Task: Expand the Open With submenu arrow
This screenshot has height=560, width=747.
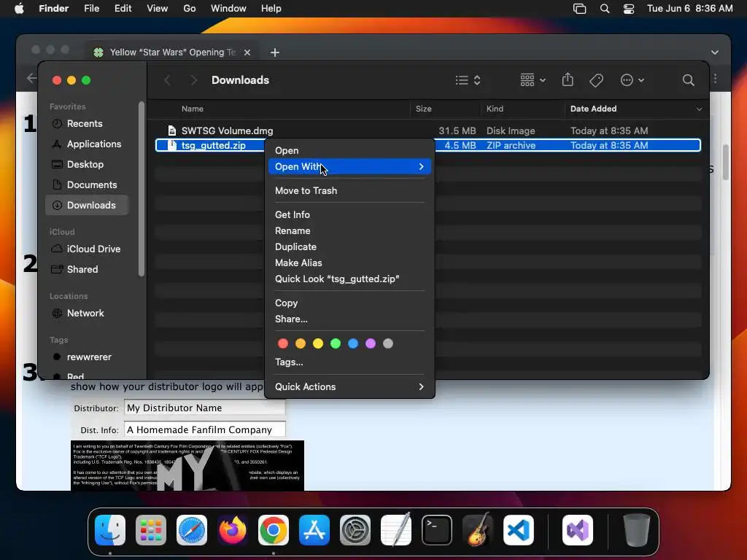Action: [421, 167]
